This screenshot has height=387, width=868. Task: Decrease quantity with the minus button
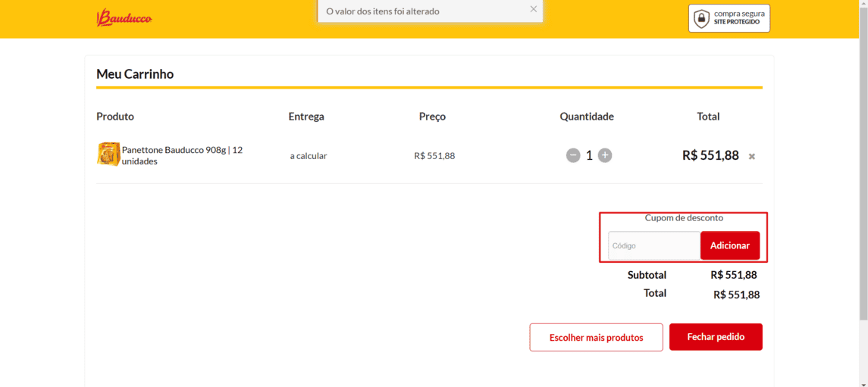coord(573,155)
